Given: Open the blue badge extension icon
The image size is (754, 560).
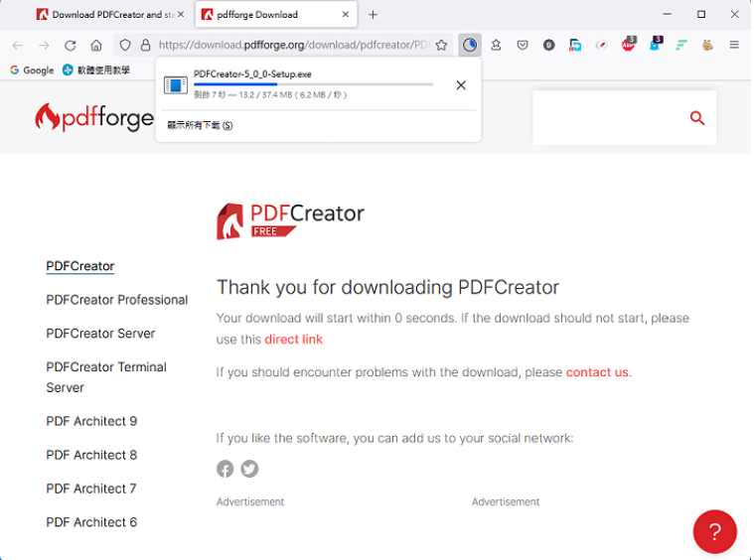Looking at the screenshot, I should click(656, 44).
